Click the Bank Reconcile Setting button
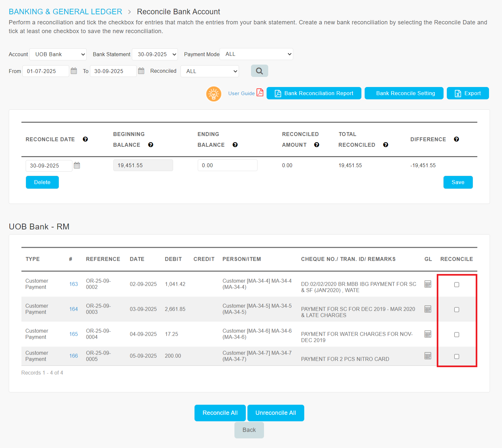 tap(404, 93)
